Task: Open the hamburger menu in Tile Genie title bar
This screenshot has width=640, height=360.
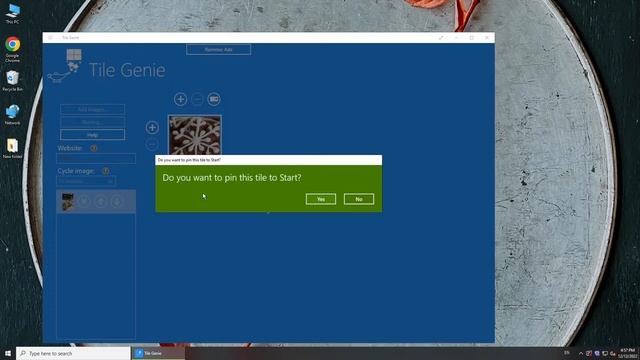Action: 51,38
